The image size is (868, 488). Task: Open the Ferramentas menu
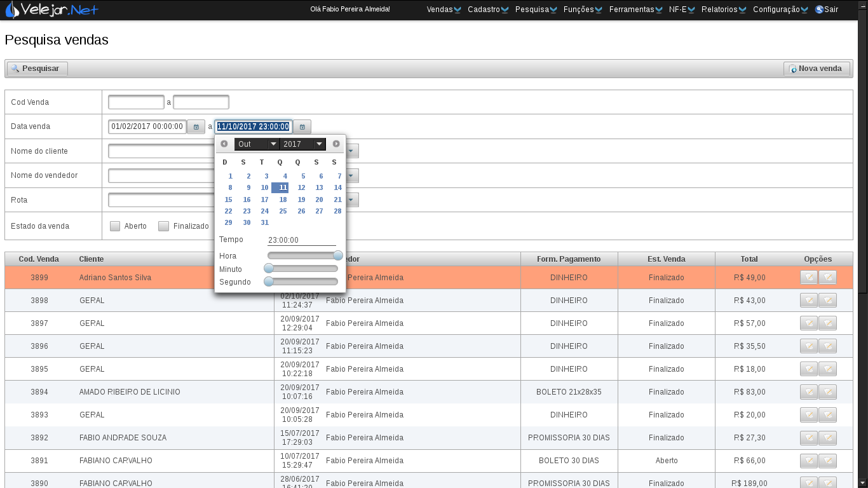pyautogui.click(x=635, y=10)
